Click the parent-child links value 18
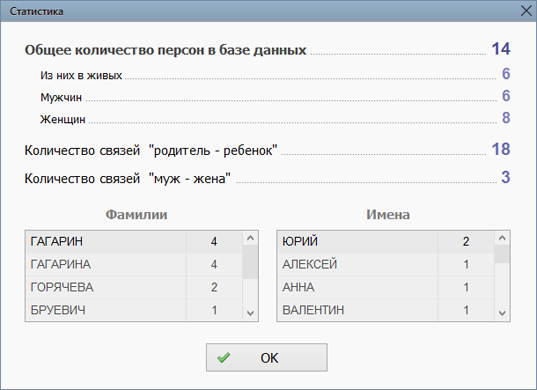Viewport: 537px width, 390px height. [501, 149]
